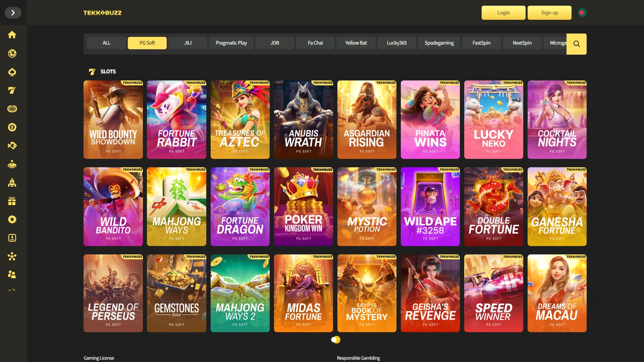Open the sidebar oval chip-table icon
644x362 pixels.
tap(12, 109)
